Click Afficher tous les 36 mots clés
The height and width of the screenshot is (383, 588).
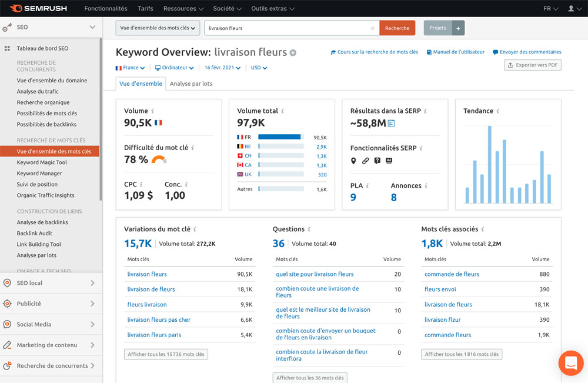(310, 377)
